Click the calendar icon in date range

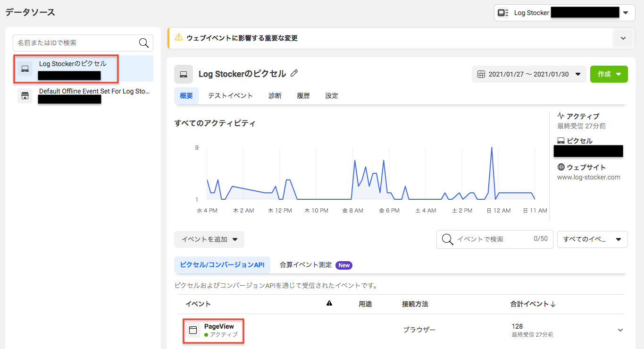point(481,74)
